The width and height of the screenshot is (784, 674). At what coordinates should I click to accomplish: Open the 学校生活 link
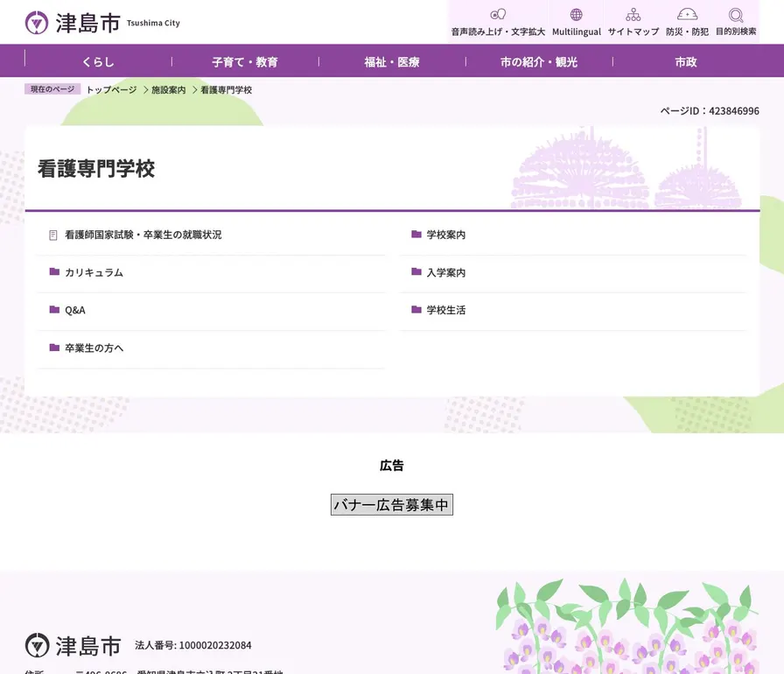[x=446, y=311]
